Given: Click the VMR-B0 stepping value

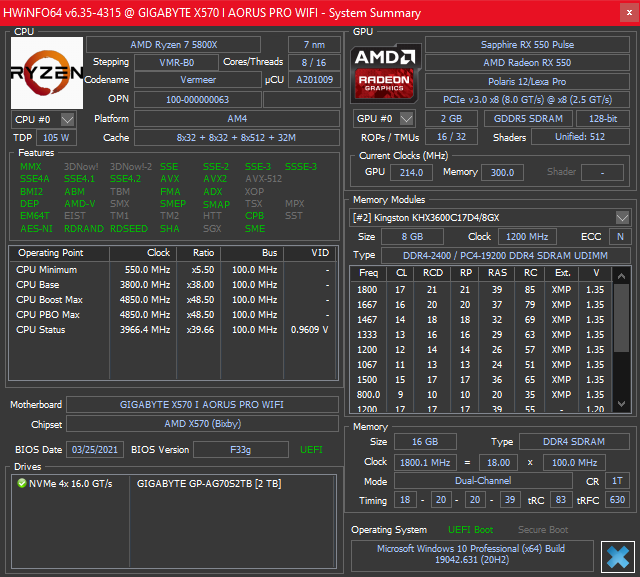Looking at the screenshot, I should (x=176, y=63).
